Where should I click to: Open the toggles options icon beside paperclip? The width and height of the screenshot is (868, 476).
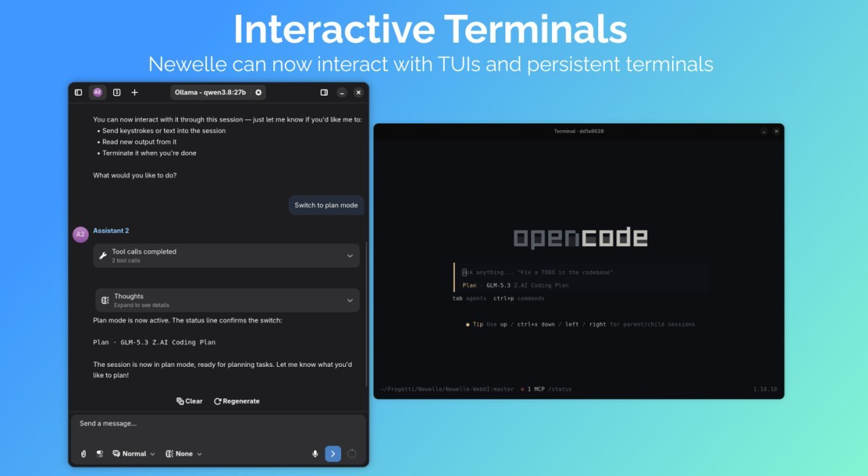100,454
